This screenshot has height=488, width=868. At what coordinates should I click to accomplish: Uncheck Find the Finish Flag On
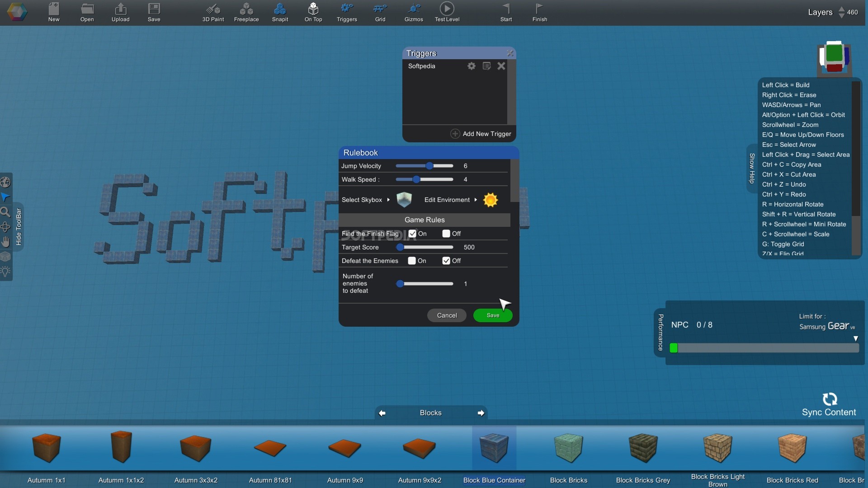(x=412, y=234)
